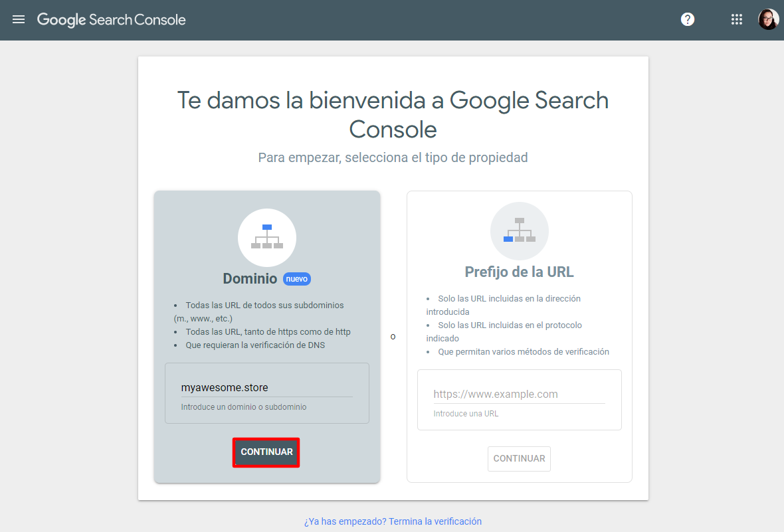Click the 'Introduce una URL' hint

point(466,414)
